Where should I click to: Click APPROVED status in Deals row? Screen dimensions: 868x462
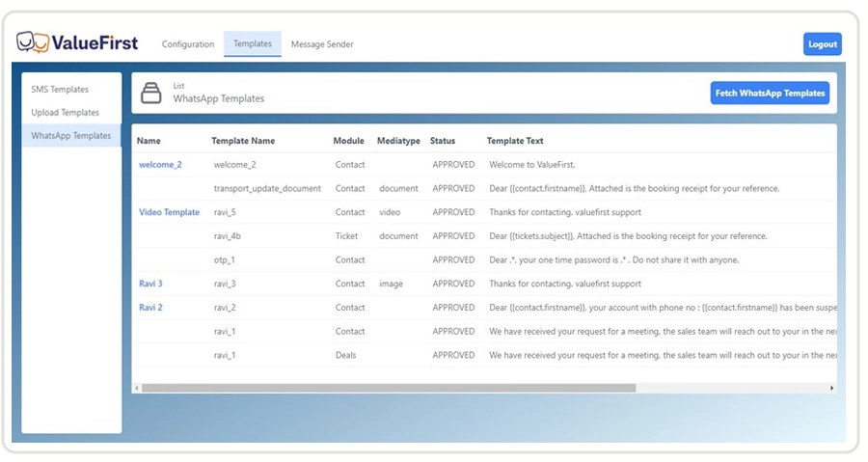pos(453,355)
